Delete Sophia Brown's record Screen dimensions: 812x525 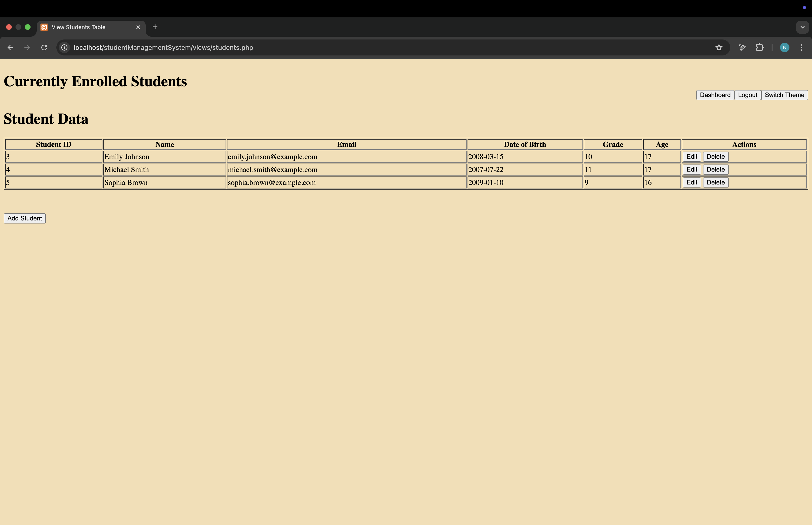click(x=715, y=182)
